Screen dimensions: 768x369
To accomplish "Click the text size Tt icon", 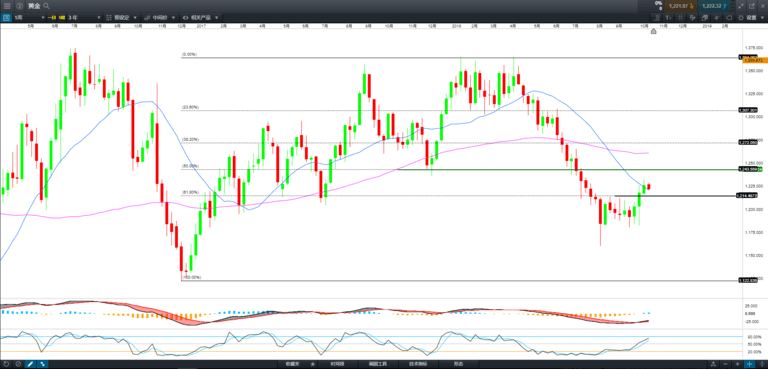I will (669, 18).
